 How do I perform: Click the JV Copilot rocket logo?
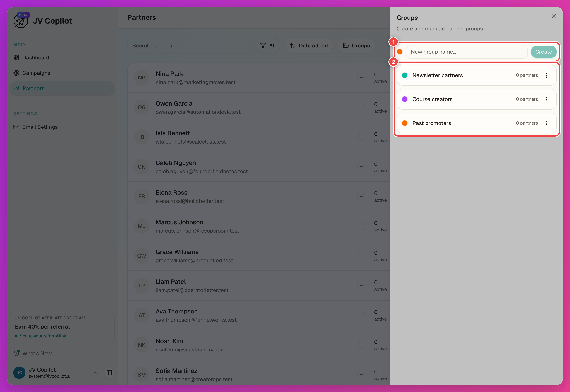pyautogui.click(x=21, y=21)
